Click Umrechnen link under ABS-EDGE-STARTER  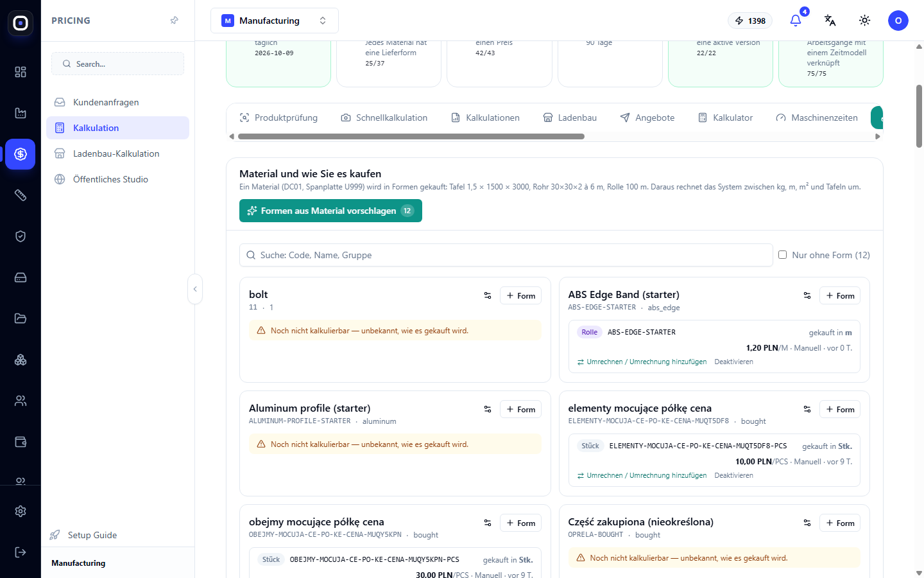[x=642, y=362]
